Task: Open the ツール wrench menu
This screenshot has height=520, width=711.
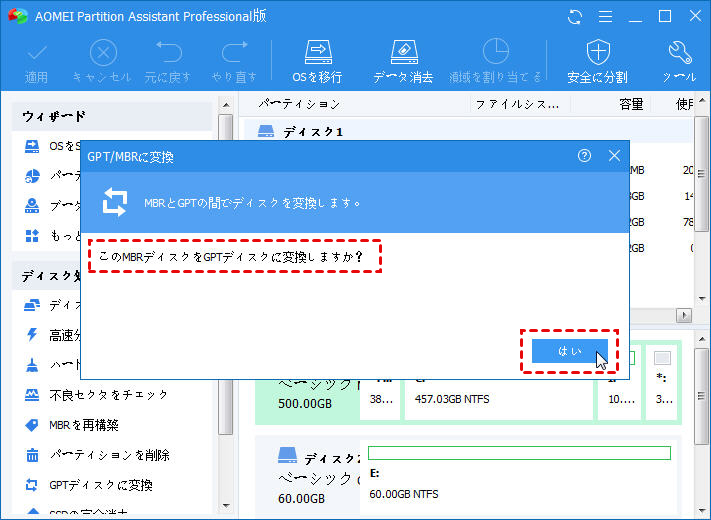Action: point(679,62)
